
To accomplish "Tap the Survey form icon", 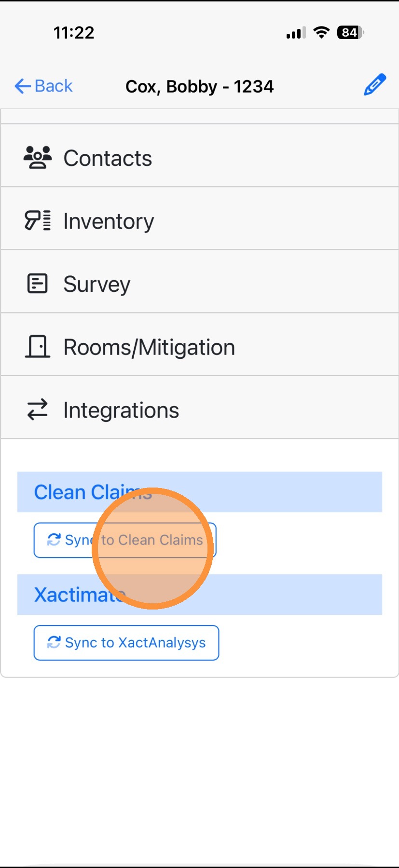I will (x=38, y=284).
